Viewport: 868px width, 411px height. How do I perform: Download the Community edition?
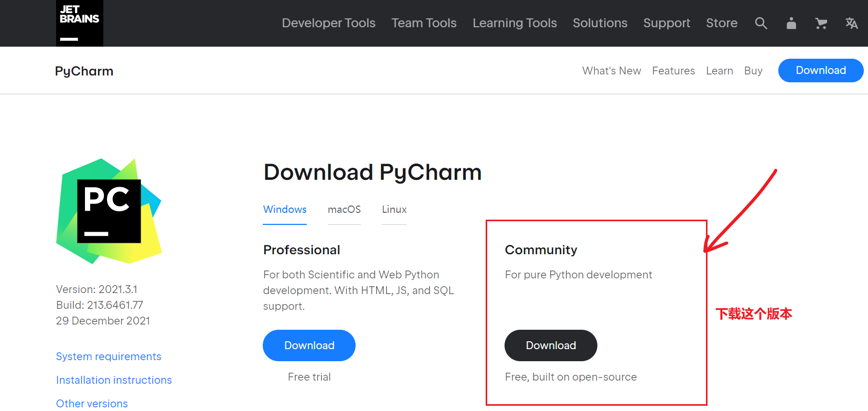[551, 345]
